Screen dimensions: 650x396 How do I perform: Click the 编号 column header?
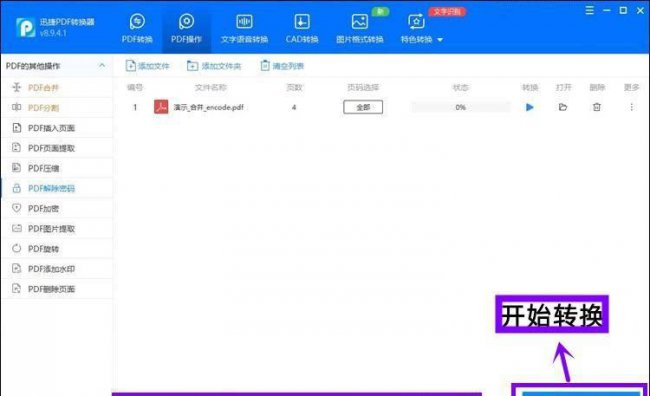[x=135, y=87]
